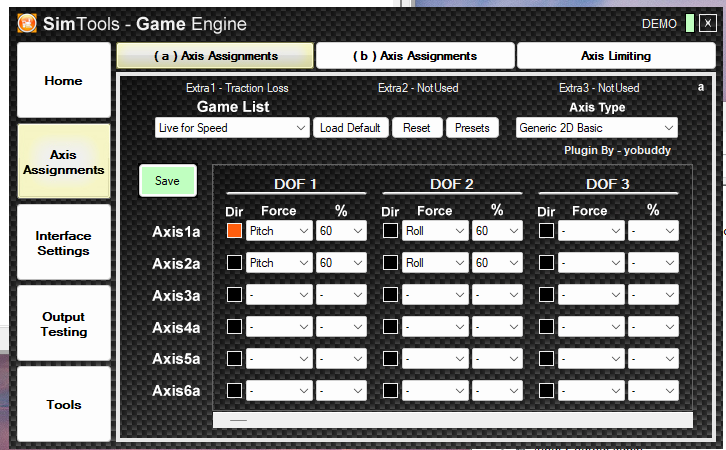Click the horizontal scrollbar under the axis grid
The height and width of the screenshot is (450, 726).
coord(453,420)
